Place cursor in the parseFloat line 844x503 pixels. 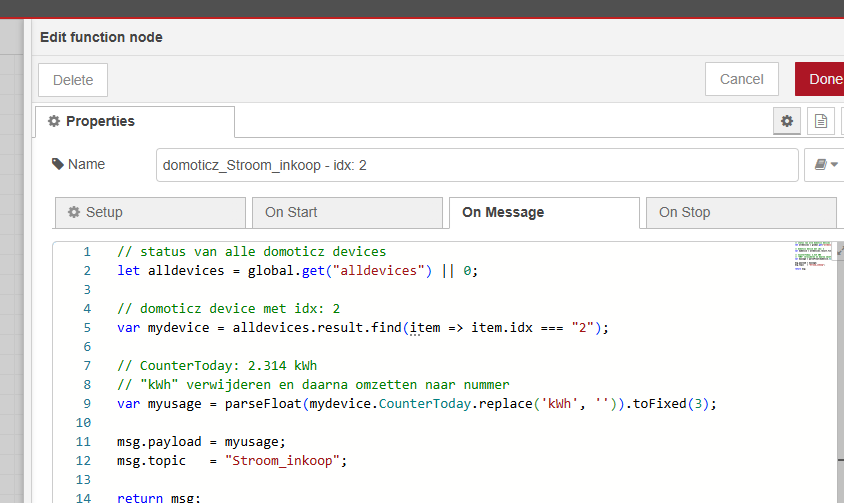click(417, 404)
